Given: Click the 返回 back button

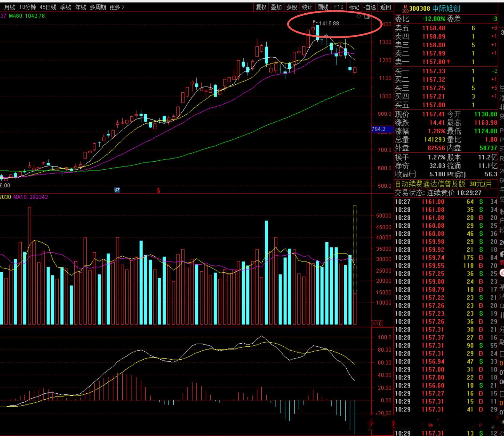Looking at the screenshot, I should (x=385, y=7).
